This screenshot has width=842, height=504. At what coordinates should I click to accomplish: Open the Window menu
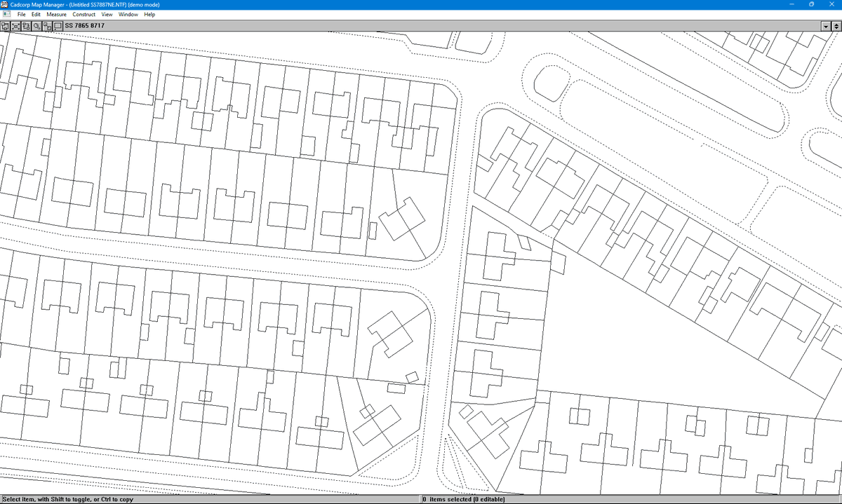(x=128, y=14)
